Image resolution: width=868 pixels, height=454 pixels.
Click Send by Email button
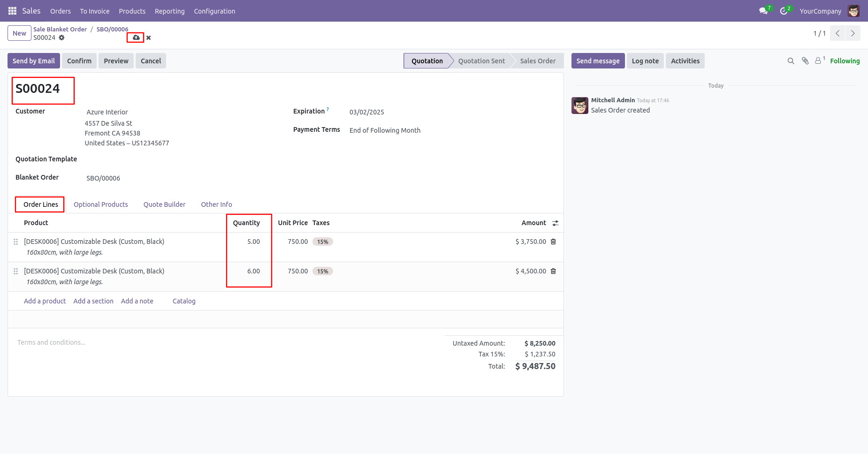(x=34, y=61)
